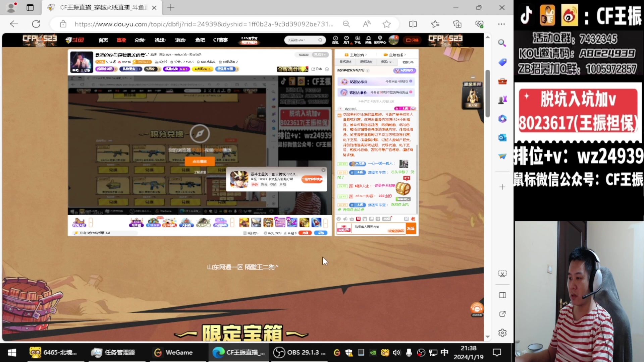
Task: Open Copilot from the Edge sidebar
Action: pos(502,119)
